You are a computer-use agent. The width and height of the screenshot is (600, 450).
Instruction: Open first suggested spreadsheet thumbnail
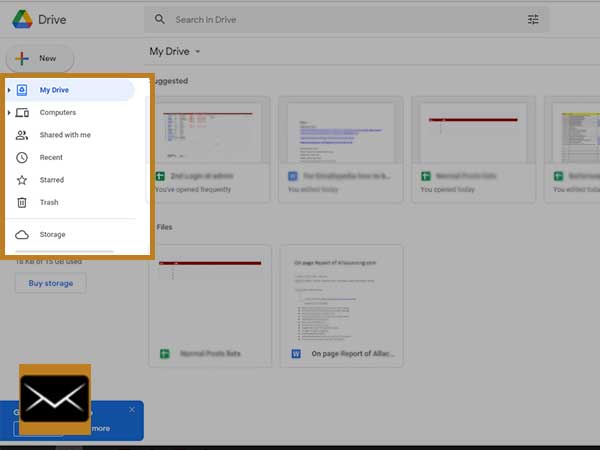coord(209,132)
